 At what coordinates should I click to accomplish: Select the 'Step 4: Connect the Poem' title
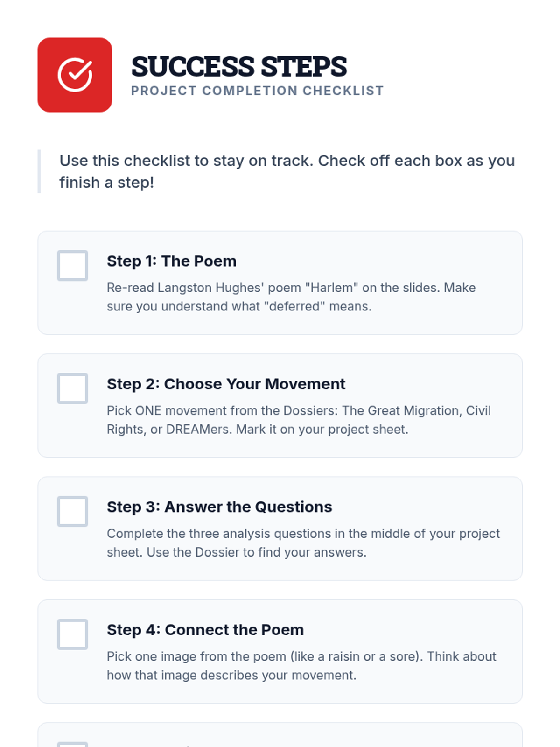click(205, 630)
